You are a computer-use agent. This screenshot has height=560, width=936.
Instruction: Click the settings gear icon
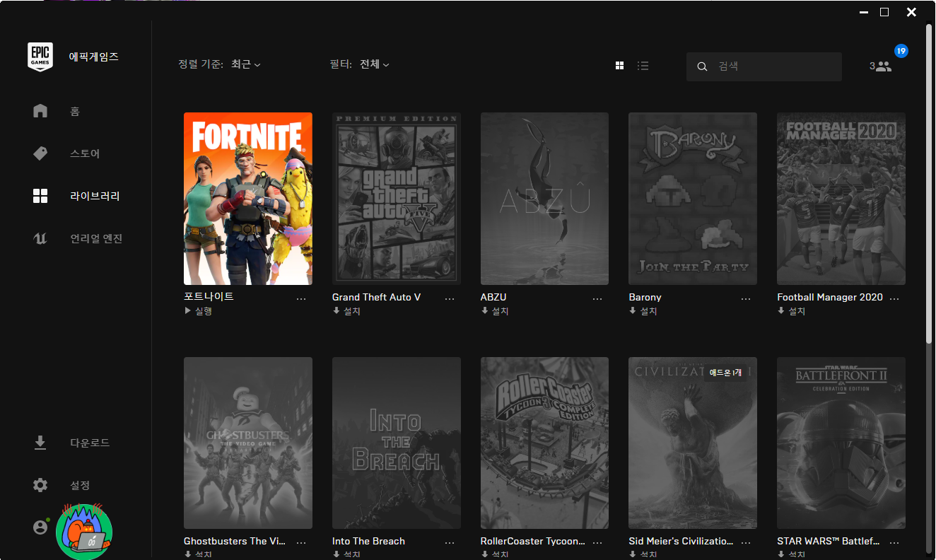click(40, 485)
